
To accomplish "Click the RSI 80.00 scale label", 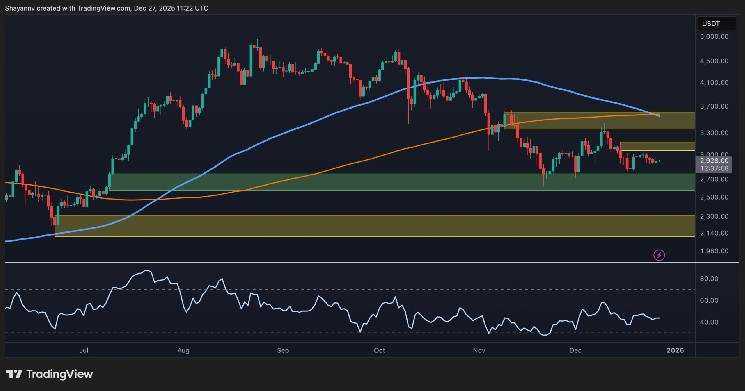I will pos(709,278).
